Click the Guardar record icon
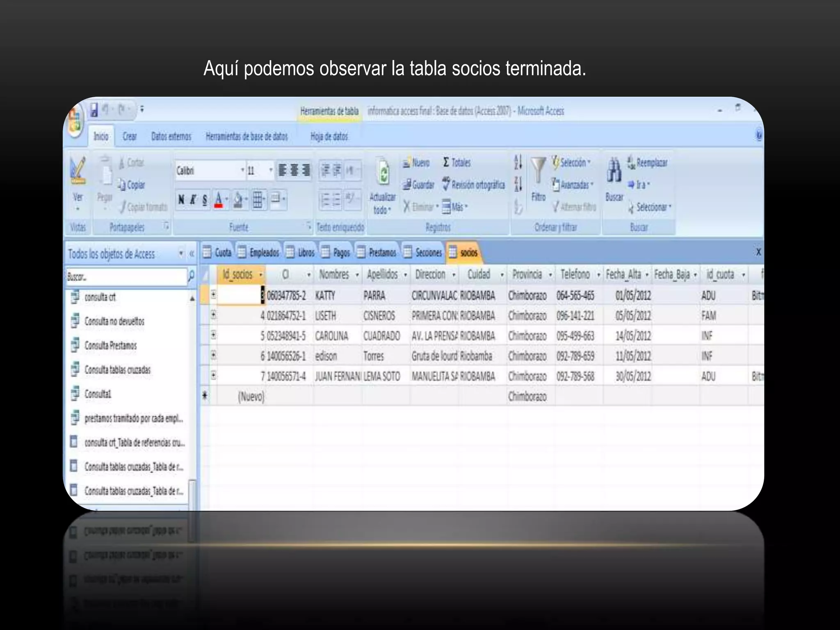 tap(407, 185)
